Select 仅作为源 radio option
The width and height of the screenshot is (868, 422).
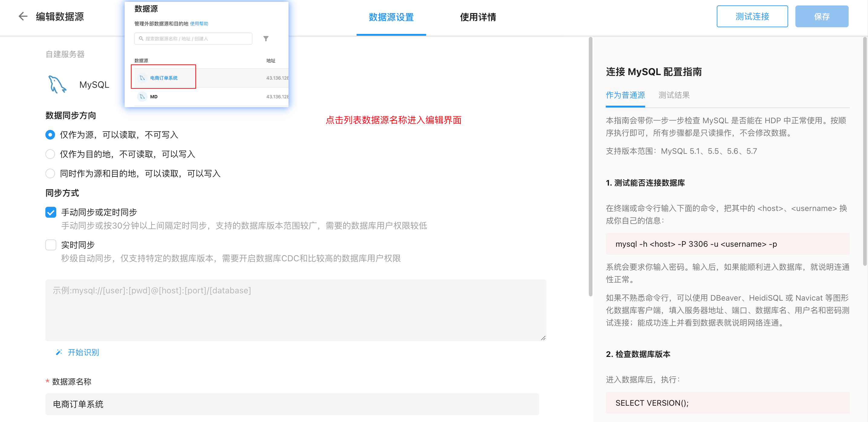point(50,135)
